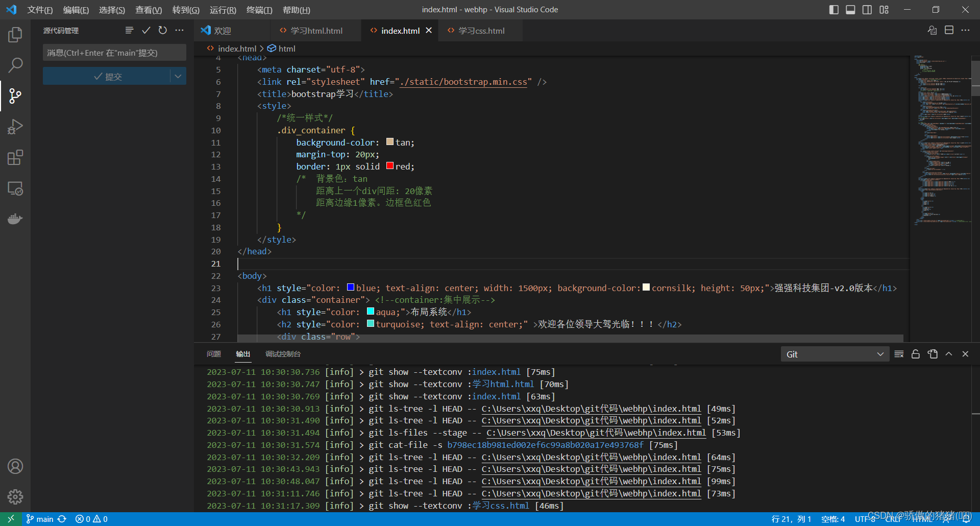Switch to the 学习css.html tab
Viewport: 980px width, 526px height.
tap(481, 31)
